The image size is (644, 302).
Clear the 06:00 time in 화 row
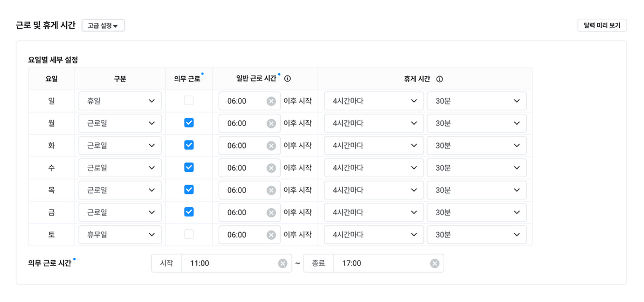tap(271, 146)
